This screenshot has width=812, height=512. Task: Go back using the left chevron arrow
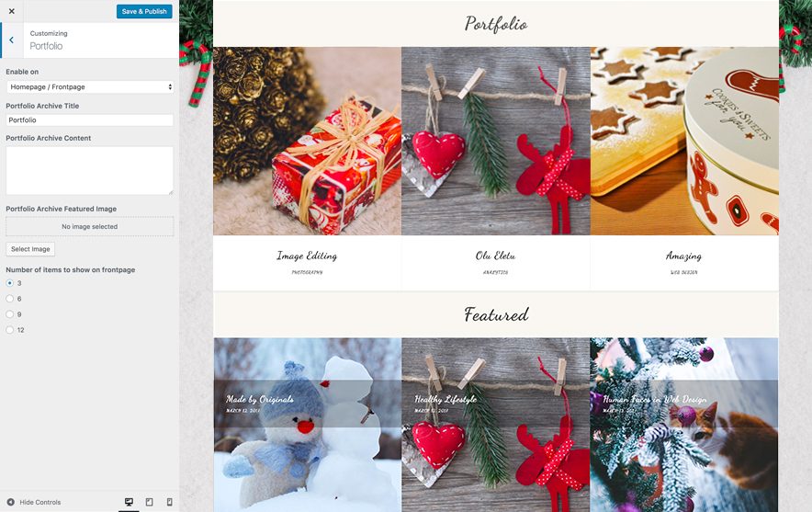tap(11, 40)
